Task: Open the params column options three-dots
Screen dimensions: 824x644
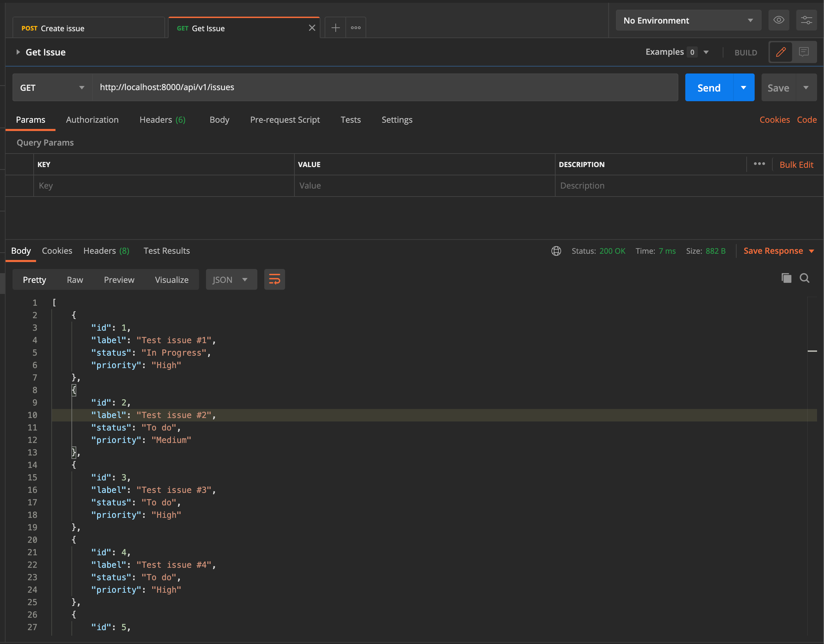Action: 759,164
